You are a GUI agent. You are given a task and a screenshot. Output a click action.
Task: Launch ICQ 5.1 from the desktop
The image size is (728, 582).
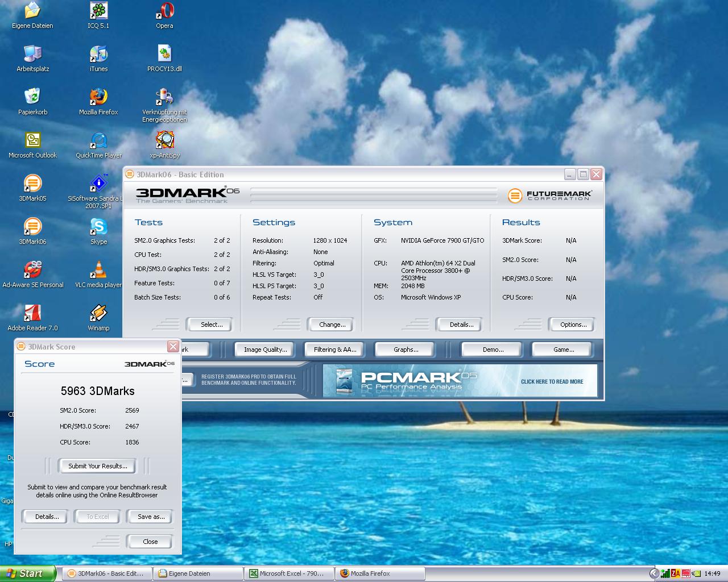pyautogui.click(x=98, y=15)
